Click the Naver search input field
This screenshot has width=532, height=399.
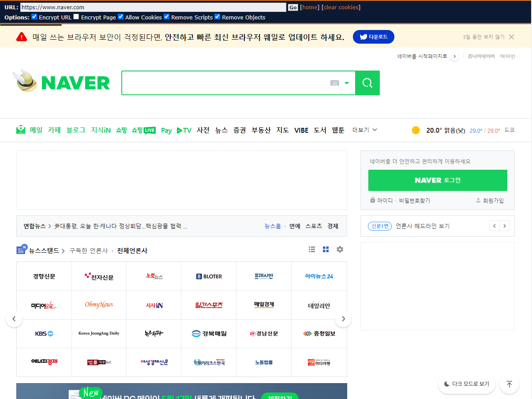pyautogui.click(x=225, y=83)
